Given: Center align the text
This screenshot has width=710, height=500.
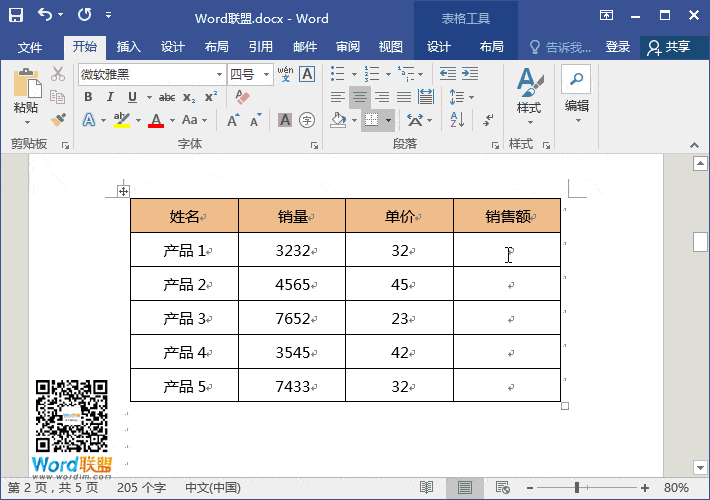Looking at the screenshot, I should (x=360, y=97).
